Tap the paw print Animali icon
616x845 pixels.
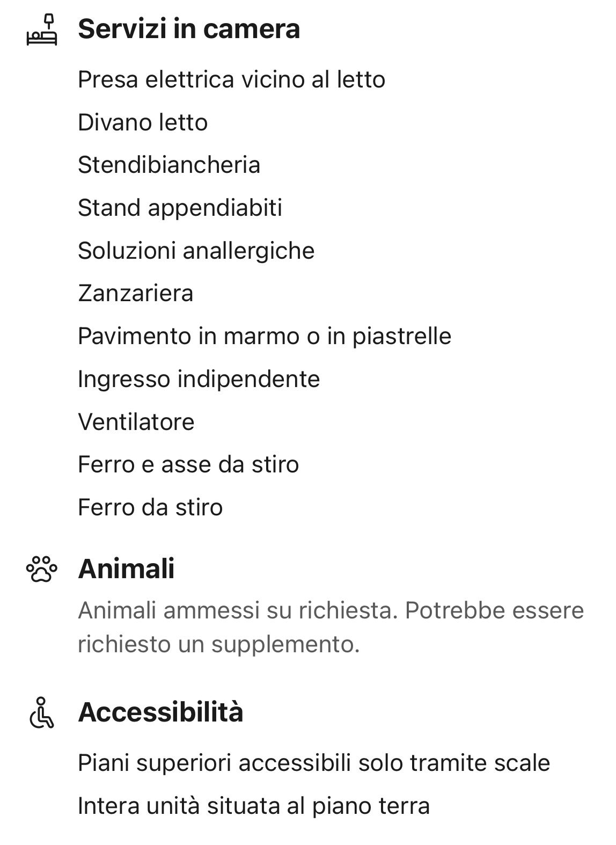tap(41, 569)
